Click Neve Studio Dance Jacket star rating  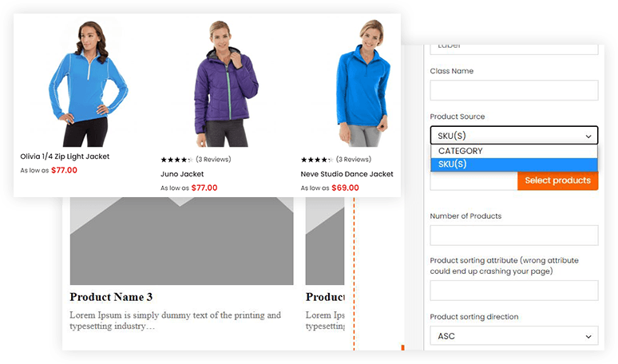pos(317,160)
